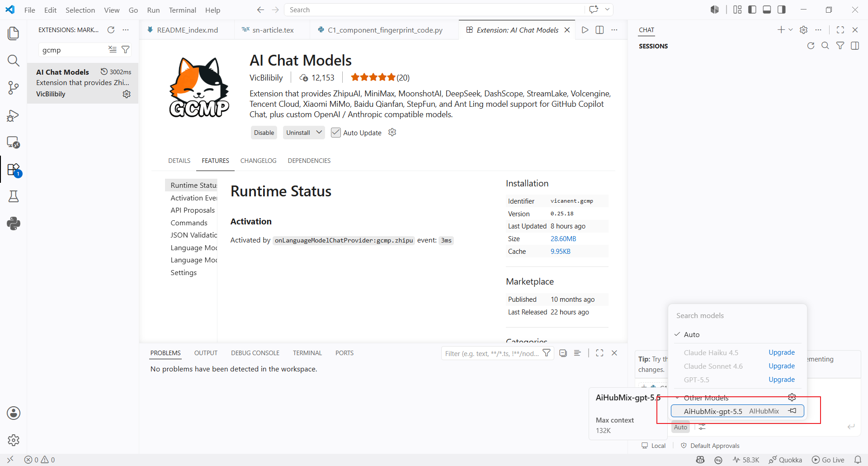Open the Testing flask view
Image resolution: width=868 pixels, height=466 pixels.
14,196
